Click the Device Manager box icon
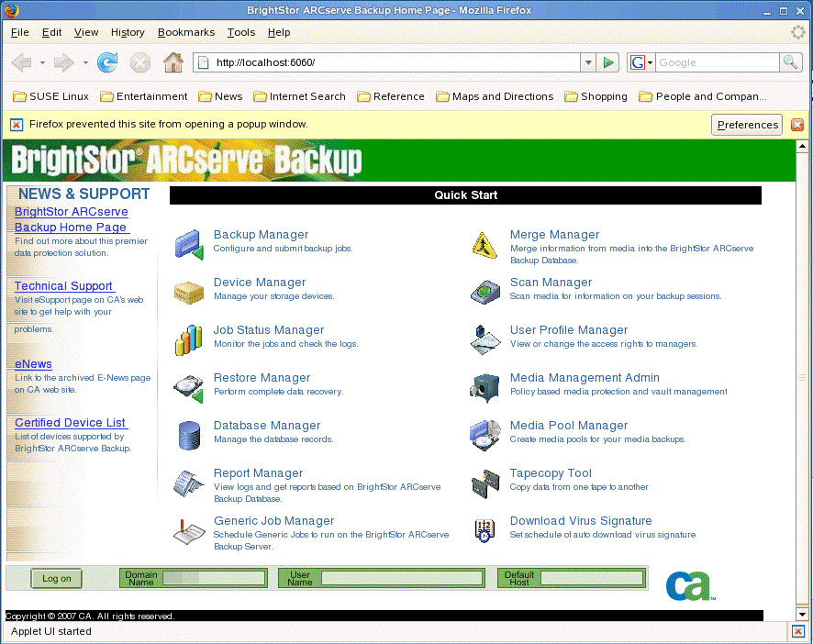 coord(189,293)
